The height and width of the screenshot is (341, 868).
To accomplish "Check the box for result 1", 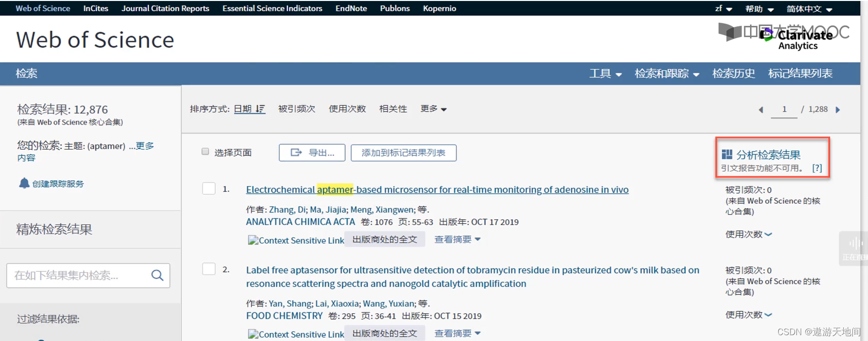I will click(209, 189).
